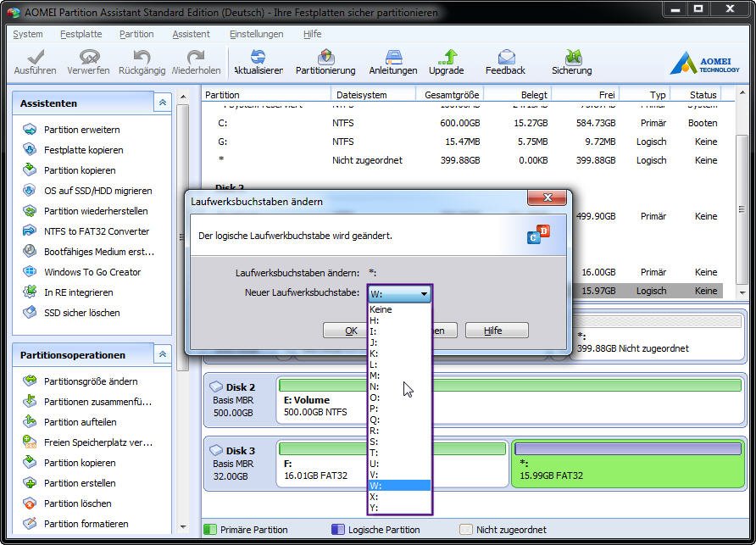Click the sidebar scrollbar down arrow
The width and height of the screenshot is (756, 545).
[x=183, y=527]
